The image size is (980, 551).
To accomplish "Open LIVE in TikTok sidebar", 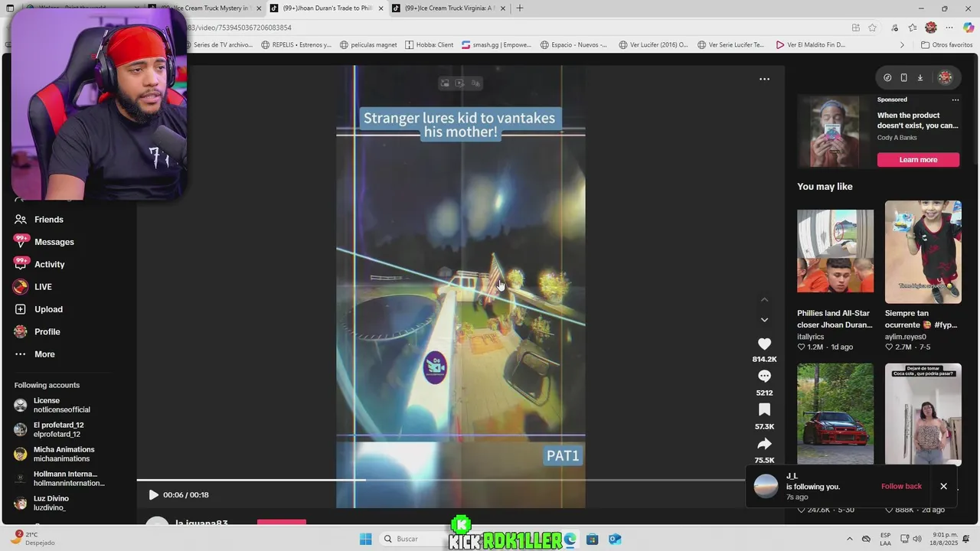I will coord(43,287).
